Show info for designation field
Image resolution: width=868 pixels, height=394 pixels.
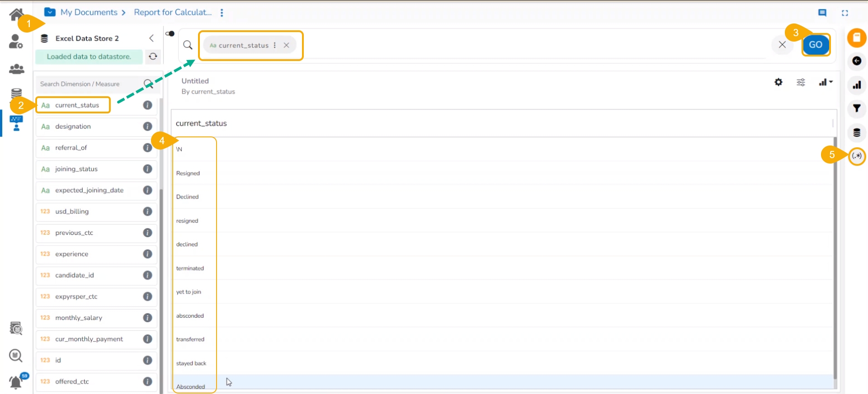coord(147,127)
